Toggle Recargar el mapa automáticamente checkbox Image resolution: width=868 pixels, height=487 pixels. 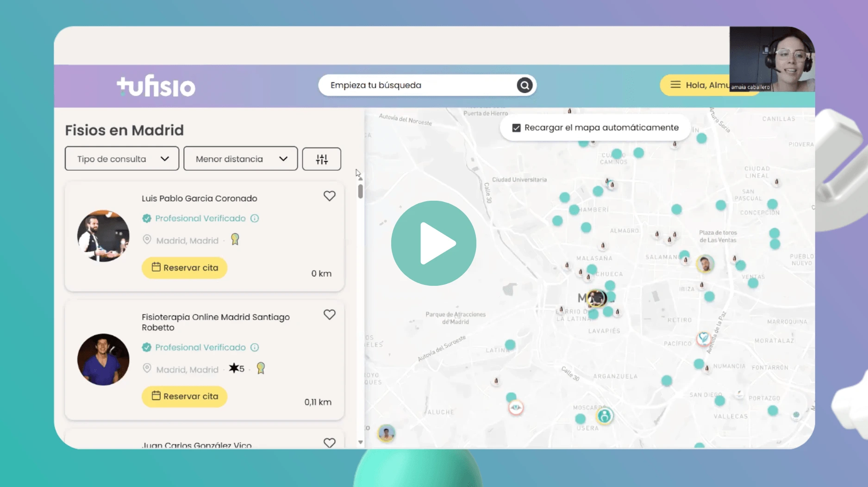pos(517,128)
